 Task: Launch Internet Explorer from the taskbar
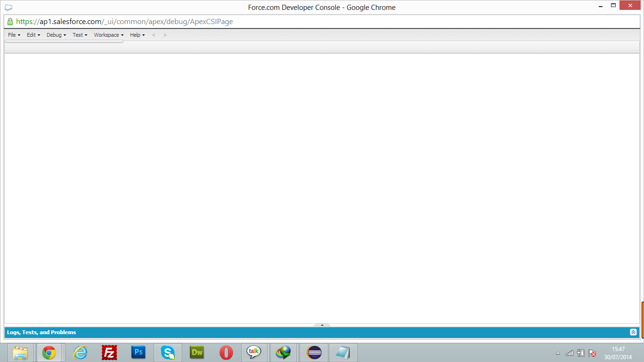tap(81, 353)
